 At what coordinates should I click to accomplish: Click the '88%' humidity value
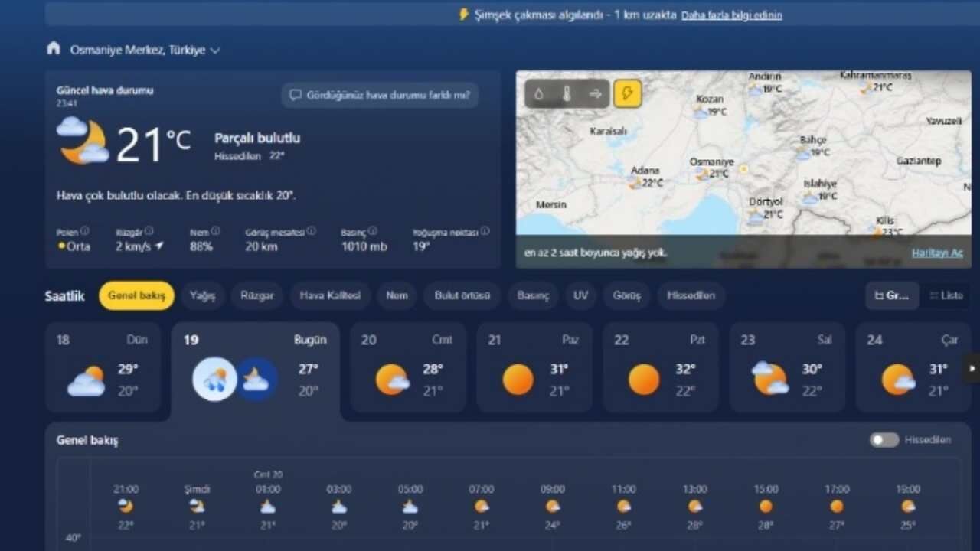(201, 246)
